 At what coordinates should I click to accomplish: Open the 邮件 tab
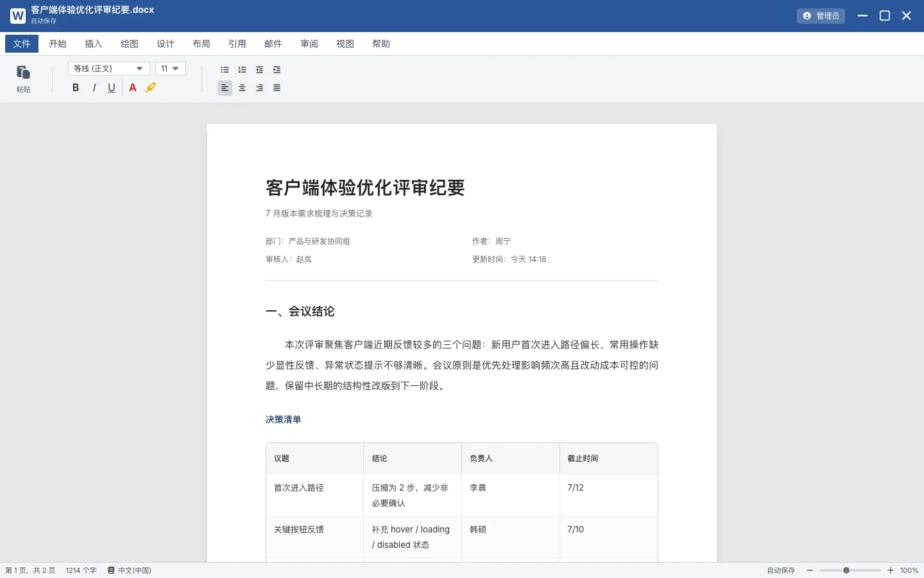[273, 44]
